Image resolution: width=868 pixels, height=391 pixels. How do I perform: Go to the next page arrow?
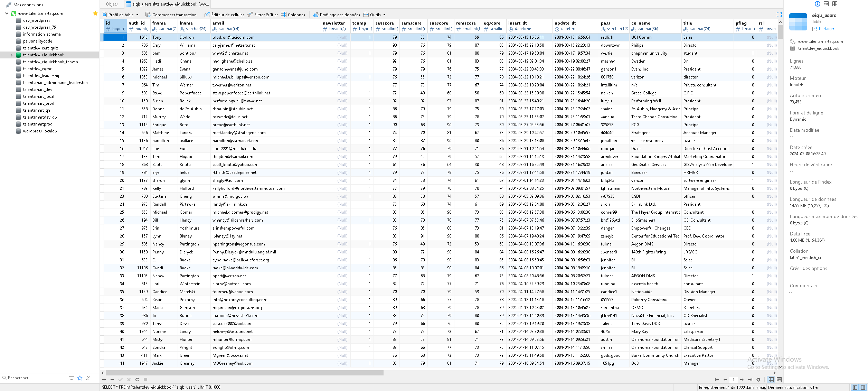point(742,380)
